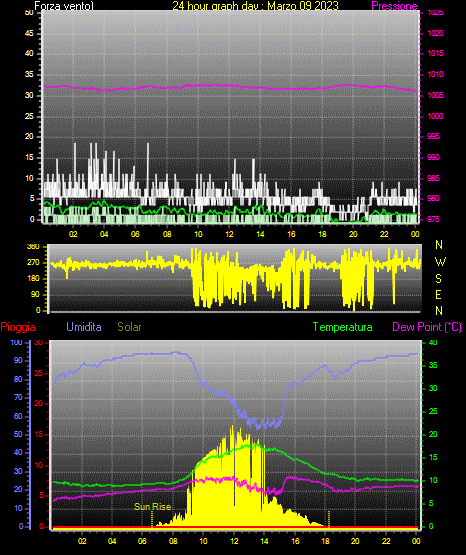Click the E wind direction label
The image size is (466, 555).
[438, 295]
